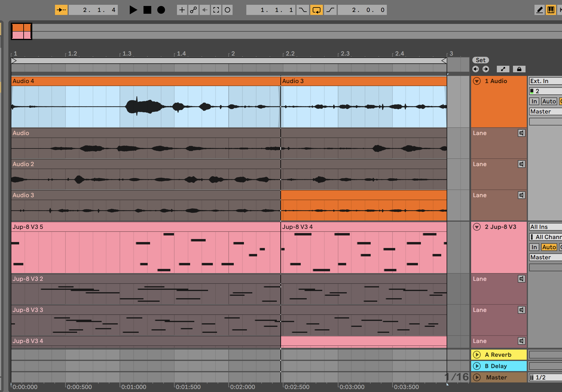Click the loop brace end marker

tap(444, 61)
